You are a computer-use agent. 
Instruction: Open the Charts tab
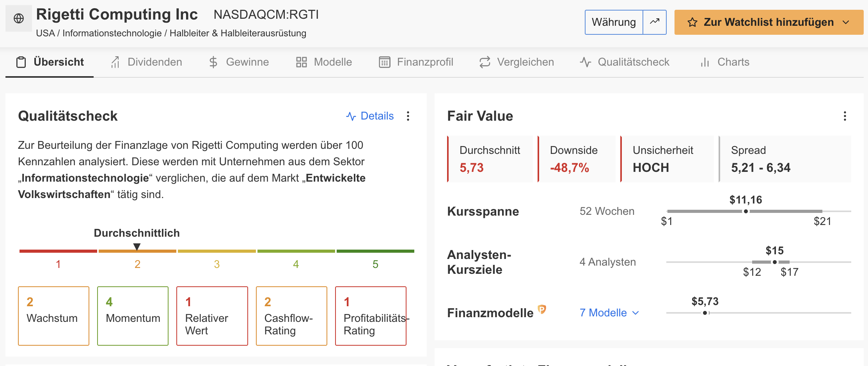pos(725,62)
